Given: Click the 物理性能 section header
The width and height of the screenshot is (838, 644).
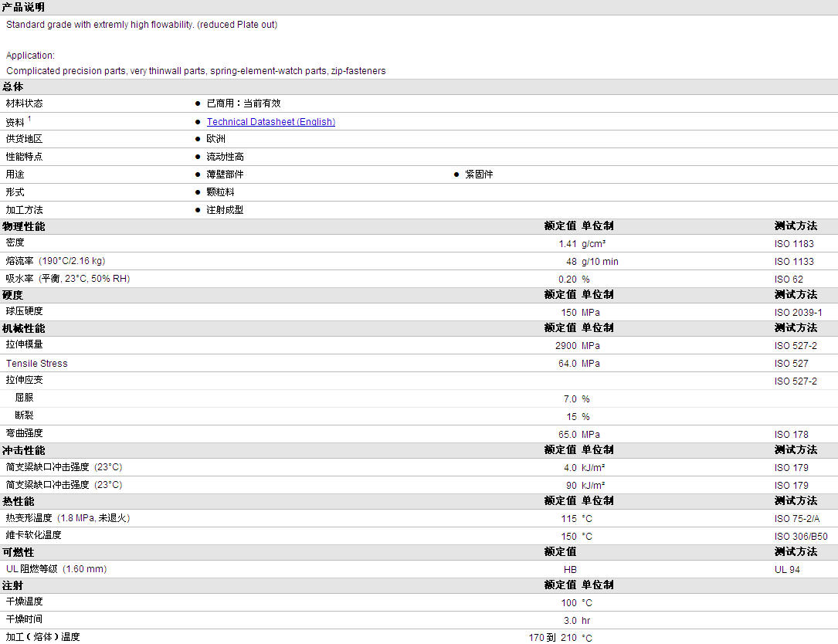Looking at the screenshot, I should point(23,226).
